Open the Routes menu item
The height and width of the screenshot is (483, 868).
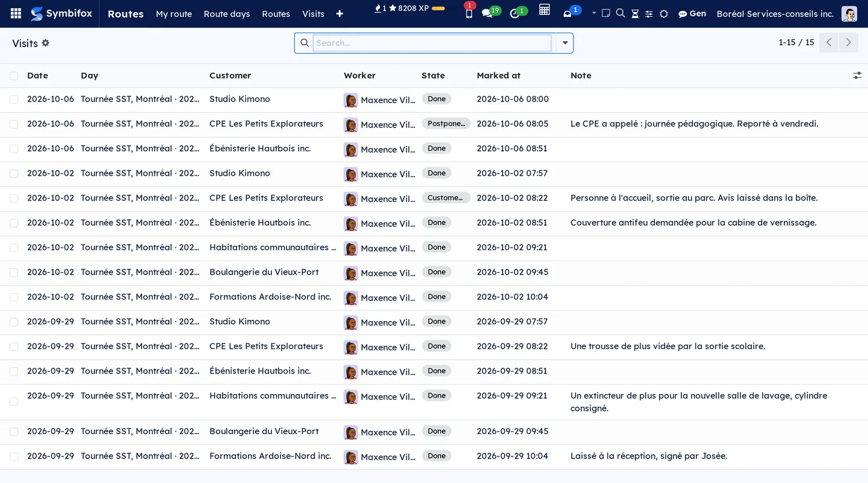276,14
